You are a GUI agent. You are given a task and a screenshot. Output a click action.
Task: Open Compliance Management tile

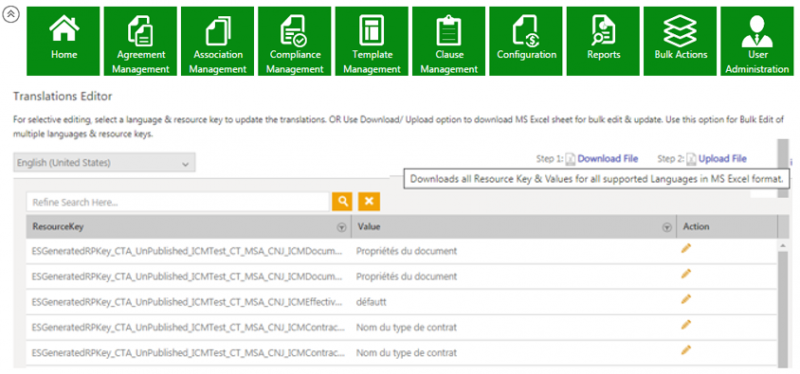(295, 41)
